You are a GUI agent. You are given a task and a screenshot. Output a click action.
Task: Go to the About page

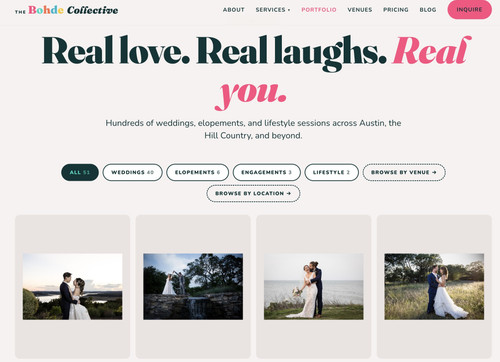234,10
